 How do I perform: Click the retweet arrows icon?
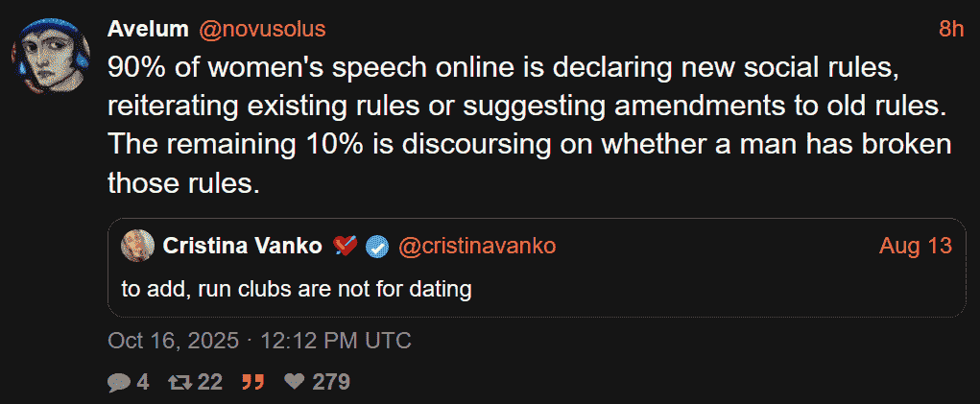pyautogui.click(x=179, y=382)
